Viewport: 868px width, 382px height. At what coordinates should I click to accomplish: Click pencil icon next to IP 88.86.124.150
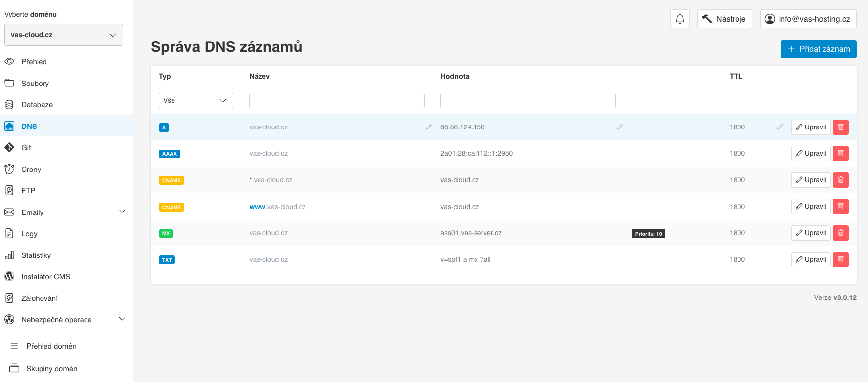(x=620, y=127)
